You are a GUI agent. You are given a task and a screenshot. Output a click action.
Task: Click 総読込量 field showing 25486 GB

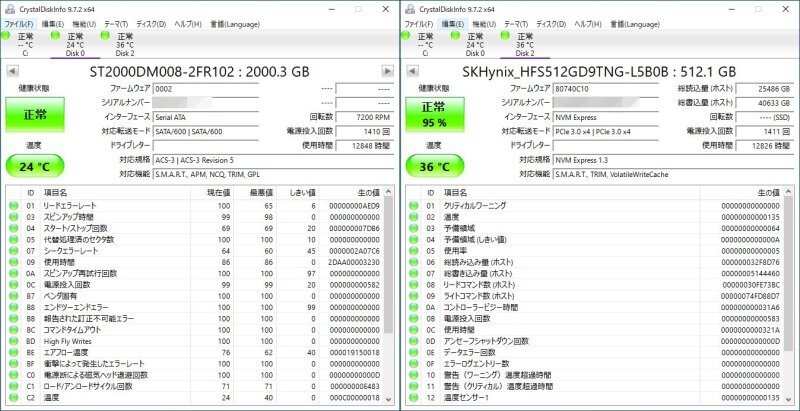pyautogui.click(x=764, y=89)
